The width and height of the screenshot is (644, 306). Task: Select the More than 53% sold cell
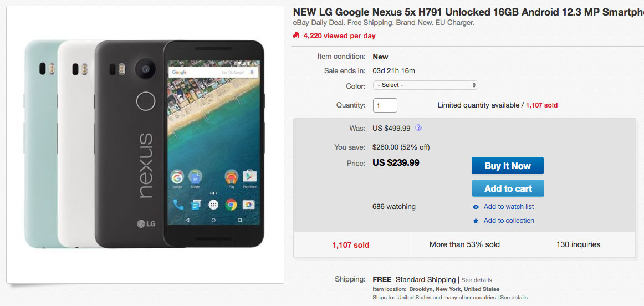point(464,244)
